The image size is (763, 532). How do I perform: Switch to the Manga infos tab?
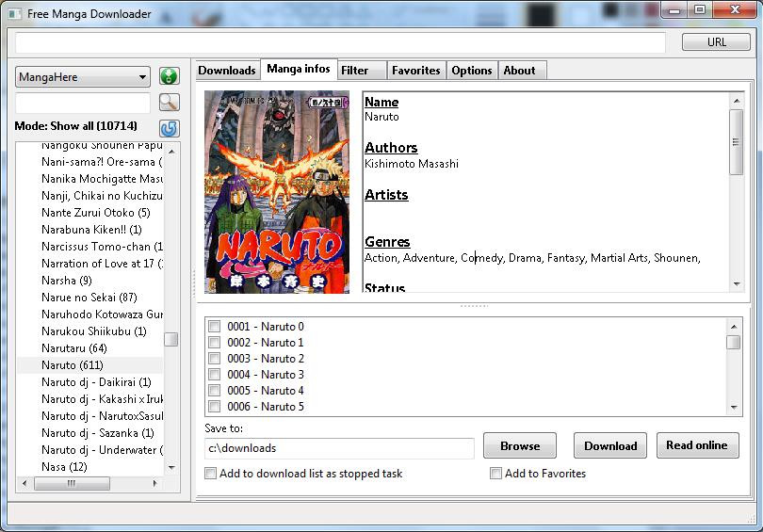coord(299,69)
